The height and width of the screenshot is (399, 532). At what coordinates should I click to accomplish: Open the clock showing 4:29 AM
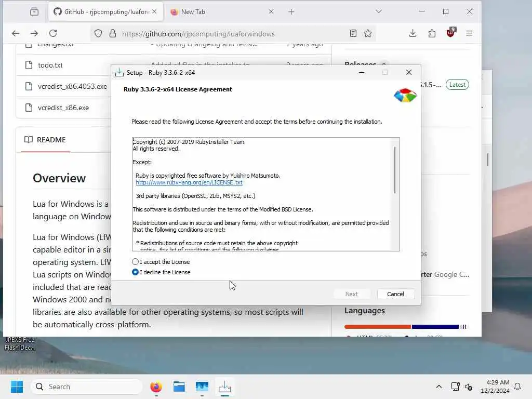[495, 387]
